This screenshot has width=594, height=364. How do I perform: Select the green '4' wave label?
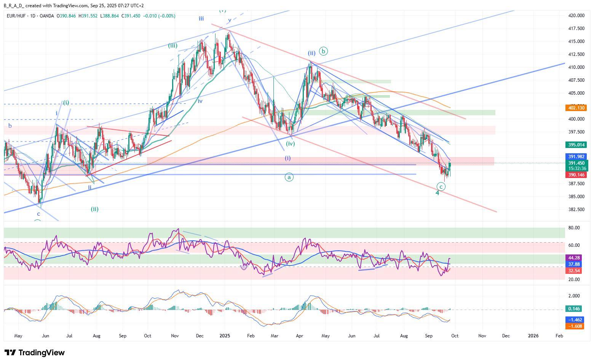[438, 193]
